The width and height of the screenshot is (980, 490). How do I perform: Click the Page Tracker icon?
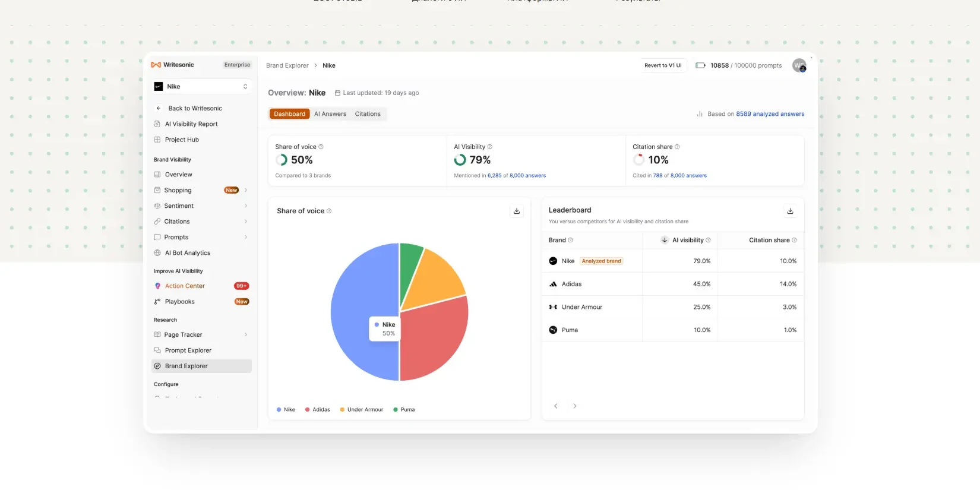click(x=157, y=335)
